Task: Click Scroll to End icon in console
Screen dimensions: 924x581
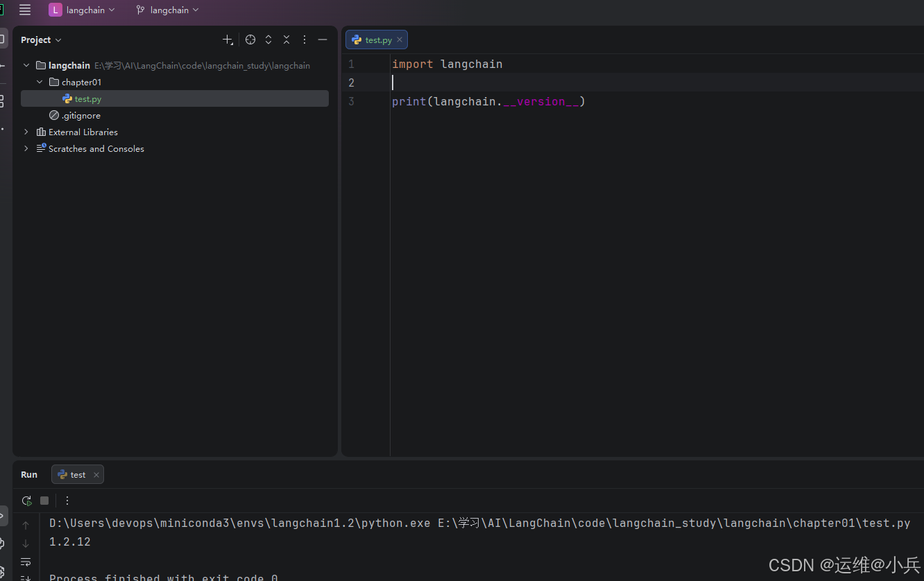Action: tap(26, 577)
